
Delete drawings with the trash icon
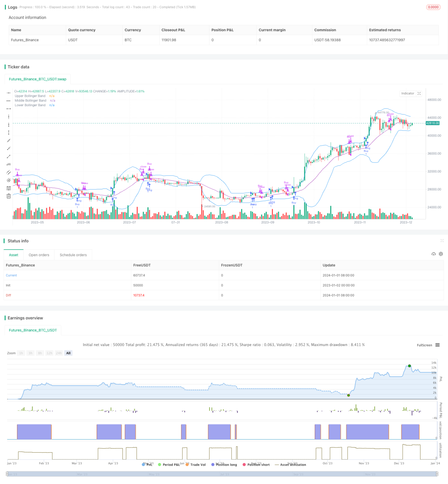[x=9, y=196]
